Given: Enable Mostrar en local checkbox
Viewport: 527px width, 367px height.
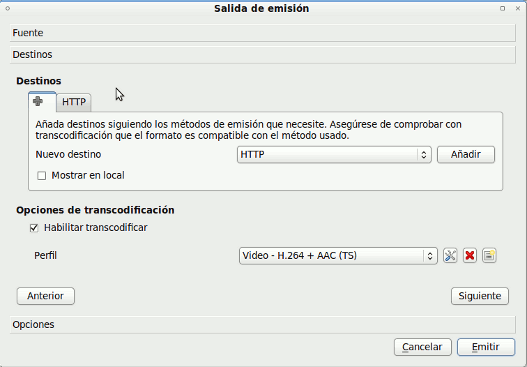Looking at the screenshot, I should [x=42, y=175].
